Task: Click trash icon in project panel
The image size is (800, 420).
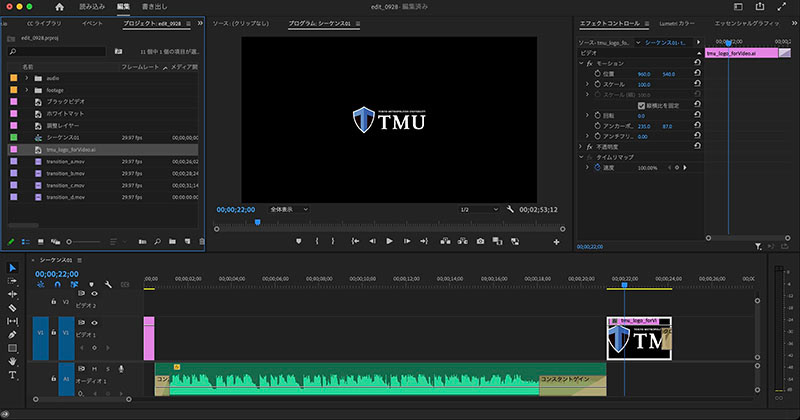Action: (202, 241)
